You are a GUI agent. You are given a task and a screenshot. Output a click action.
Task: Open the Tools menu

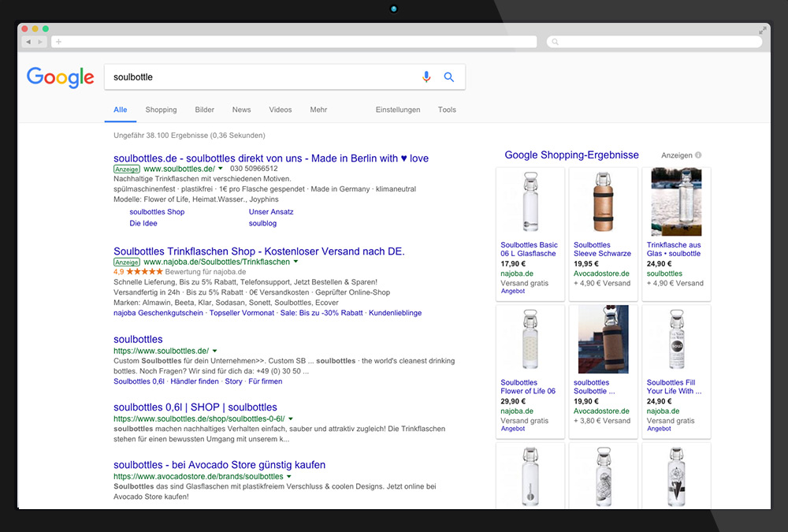(447, 110)
